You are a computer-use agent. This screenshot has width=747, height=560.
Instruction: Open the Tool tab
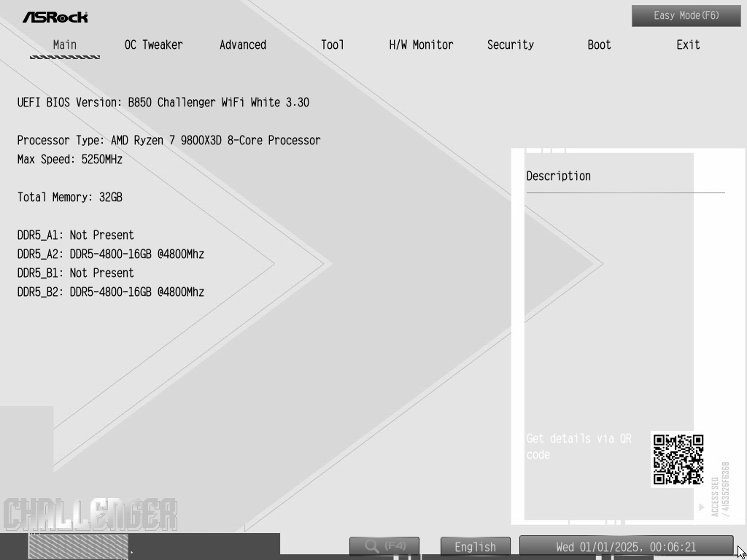[332, 45]
